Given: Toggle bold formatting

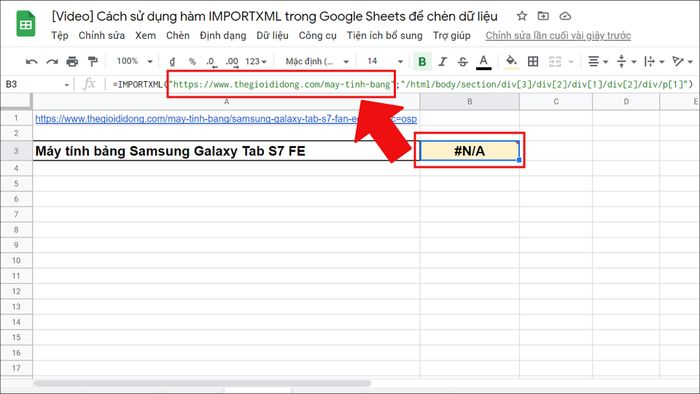Looking at the screenshot, I should pos(422,62).
